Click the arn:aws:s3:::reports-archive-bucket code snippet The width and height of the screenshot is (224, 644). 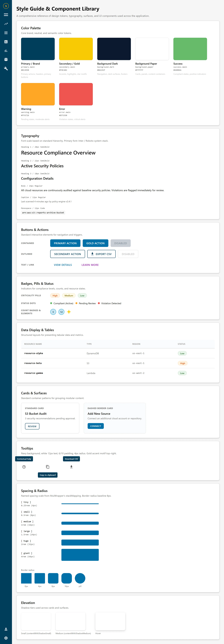click(43, 213)
